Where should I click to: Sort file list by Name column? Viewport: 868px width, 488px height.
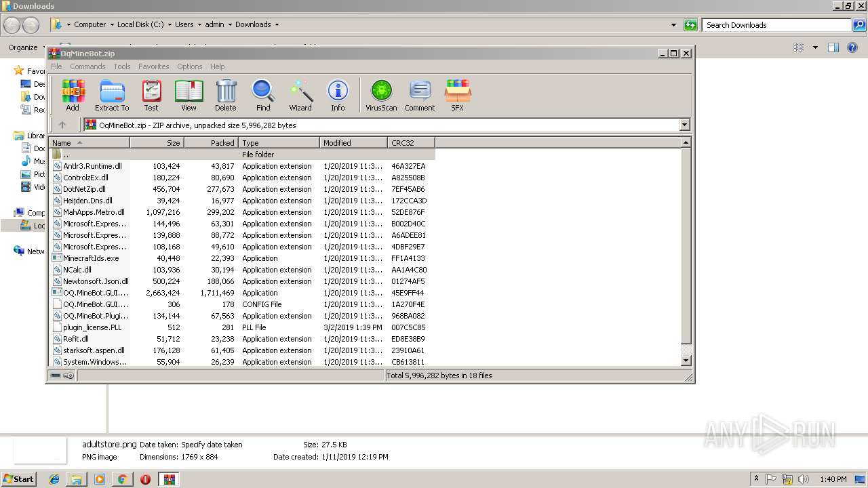(x=89, y=142)
